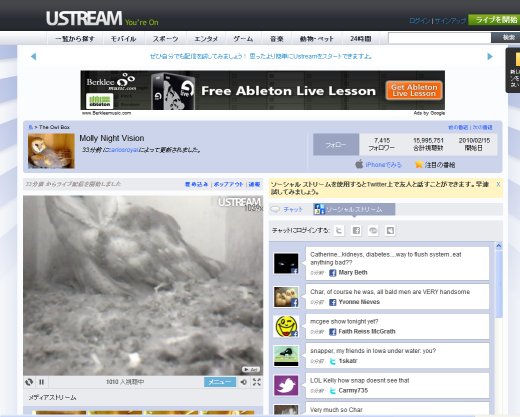The width and height of the screenshot is (520, 417).
Task: Click the chat scrollbar up arrow
Action: click(499, 246)
